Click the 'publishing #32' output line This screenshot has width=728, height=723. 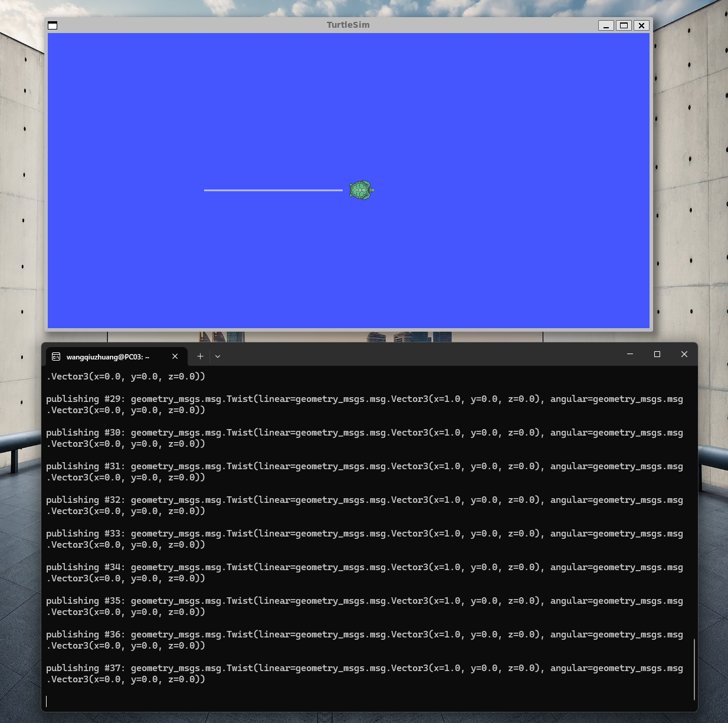pos(365,505)
